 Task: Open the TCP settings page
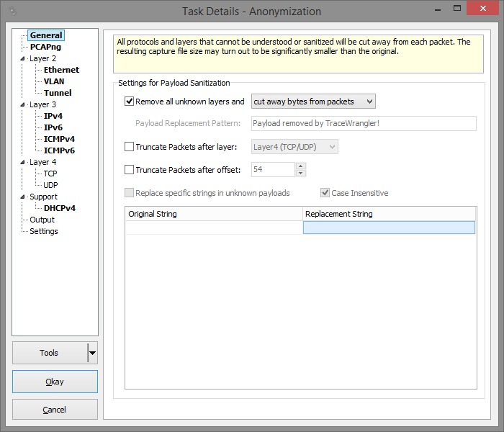tap(50, 174)
